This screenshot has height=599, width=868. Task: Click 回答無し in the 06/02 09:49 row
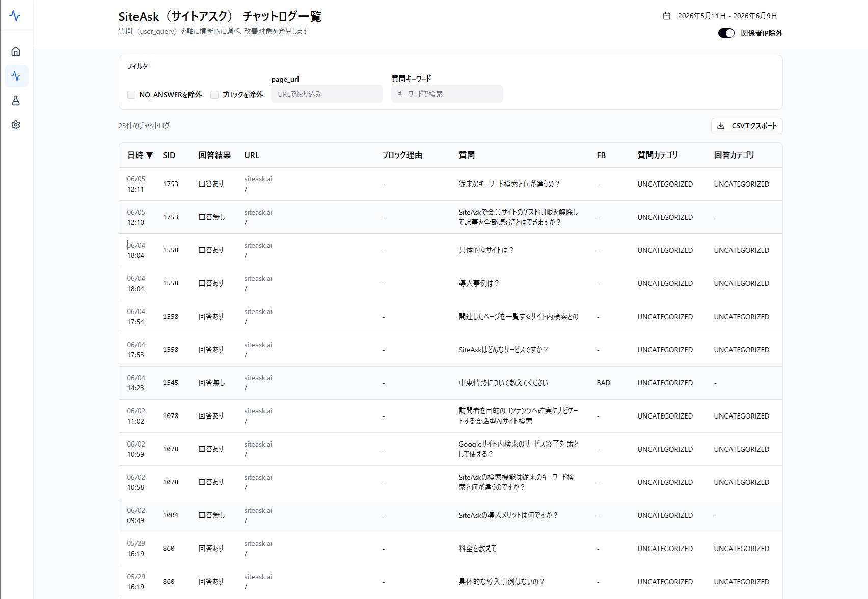(x=211, y=515)
